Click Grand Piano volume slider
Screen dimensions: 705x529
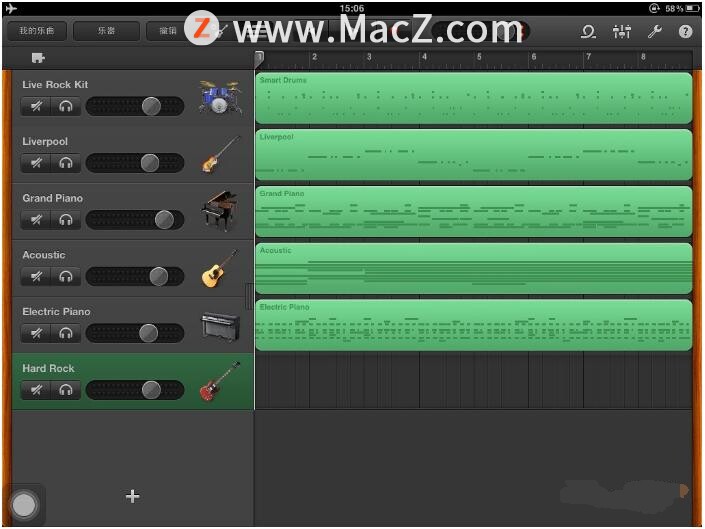(x=135, y=219)
